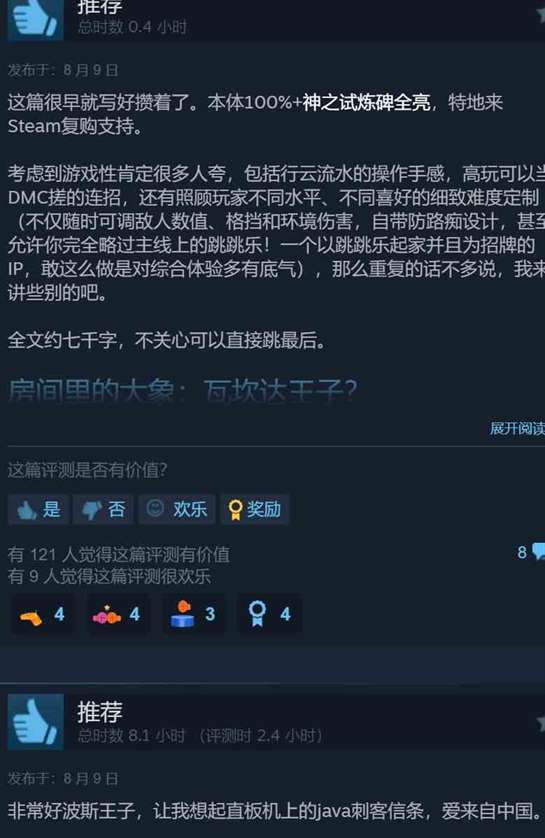Image resolution: width=545 pixels, height=838 pixels.
Task: Give an award with the 奖励 button
Action: tap(255, 509)
